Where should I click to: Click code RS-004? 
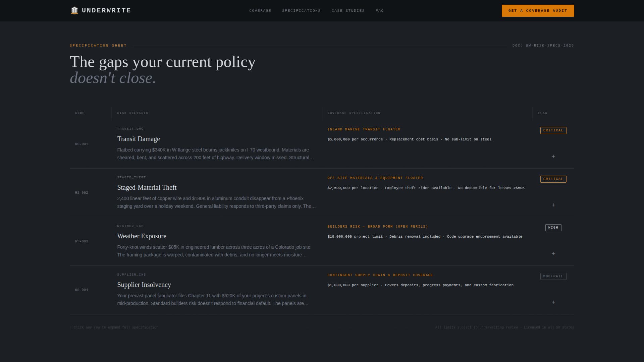(82, 290)
